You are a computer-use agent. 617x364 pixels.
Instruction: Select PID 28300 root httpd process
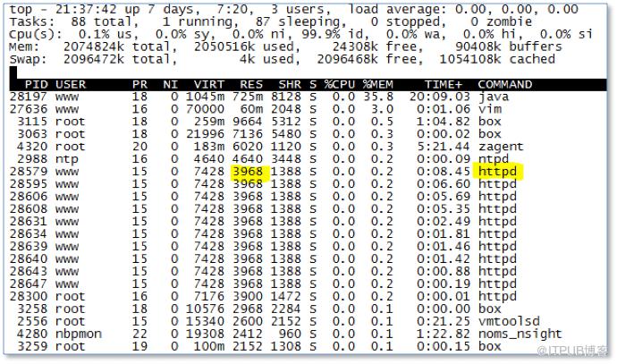[308, 296]
